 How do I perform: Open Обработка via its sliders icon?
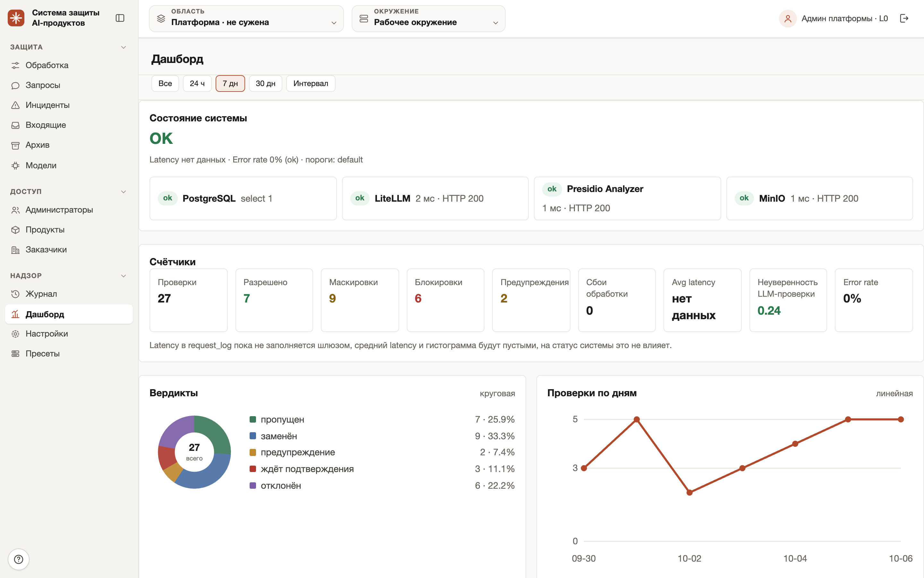(15, 66)
